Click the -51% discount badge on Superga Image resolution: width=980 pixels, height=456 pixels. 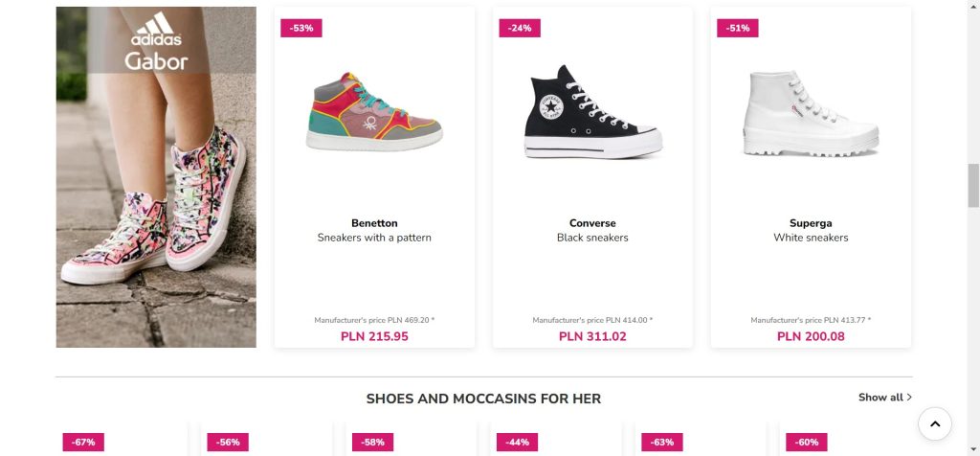click(x=738, y=28)
